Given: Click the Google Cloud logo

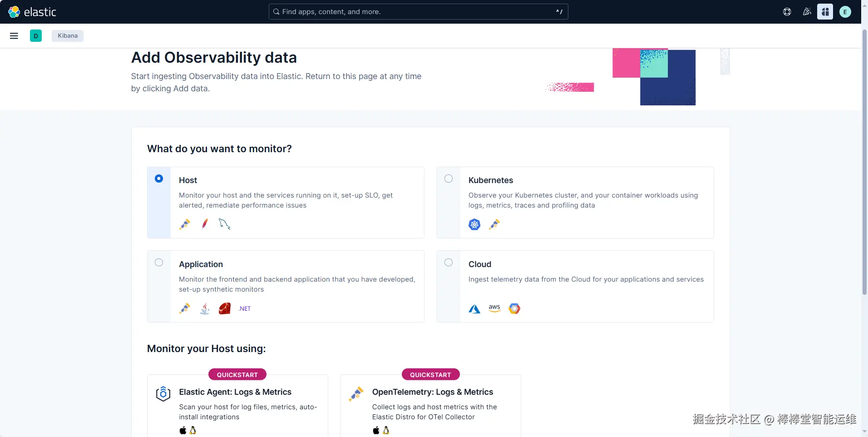Looking at the screenshot, I should (x=514, y=308).
